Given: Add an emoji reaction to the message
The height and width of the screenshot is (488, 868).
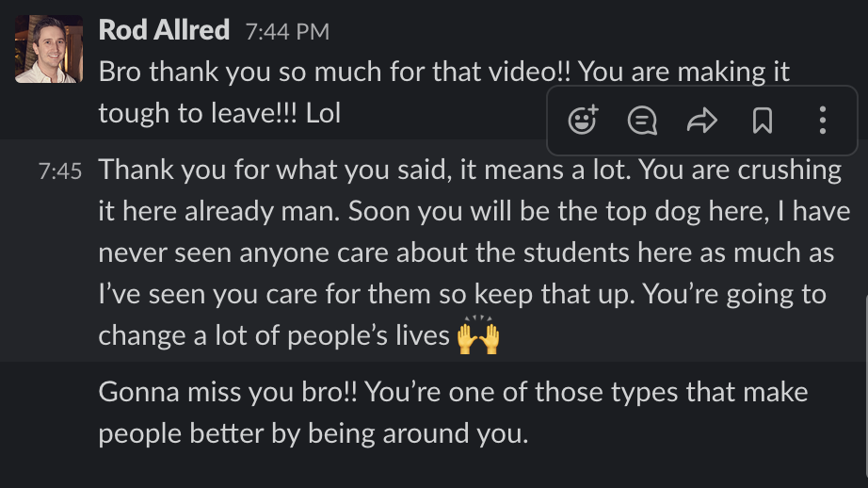Looking at the screenshot, I should (584, 121).
